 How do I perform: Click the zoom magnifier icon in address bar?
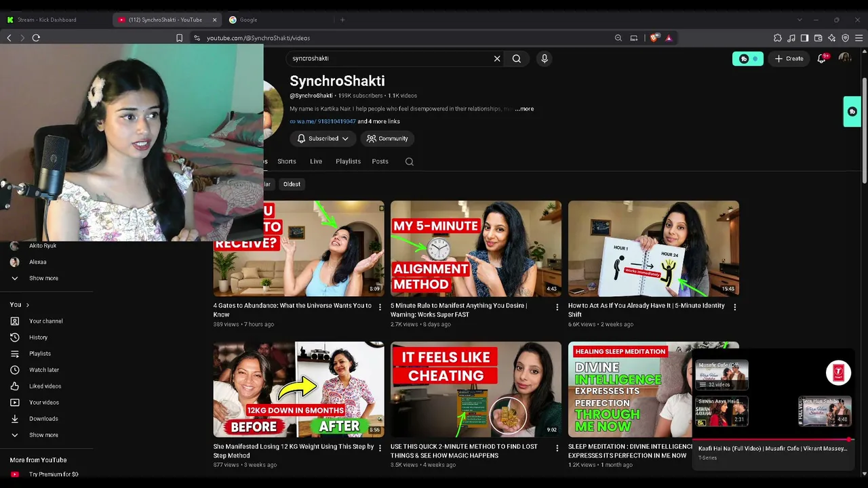(618, 38)
